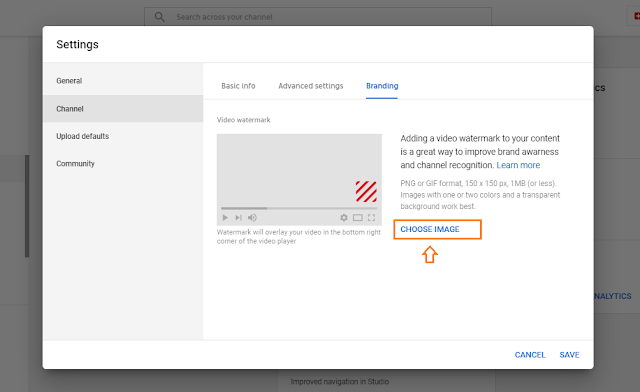The image size is (640, 392).
Task: Open the Learn more link
Action: [x=518, y=165]
